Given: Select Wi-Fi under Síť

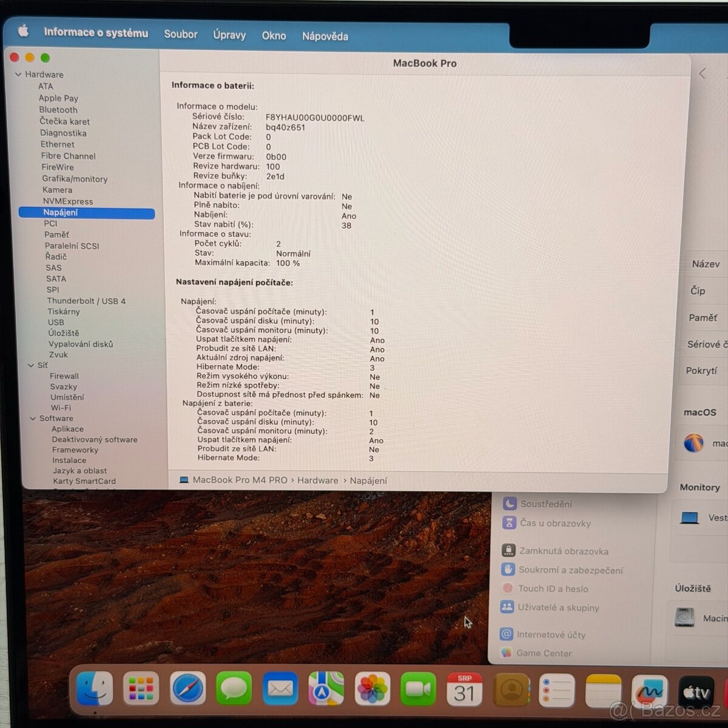Looking at the screenshot, I should (x=61, y=408).
